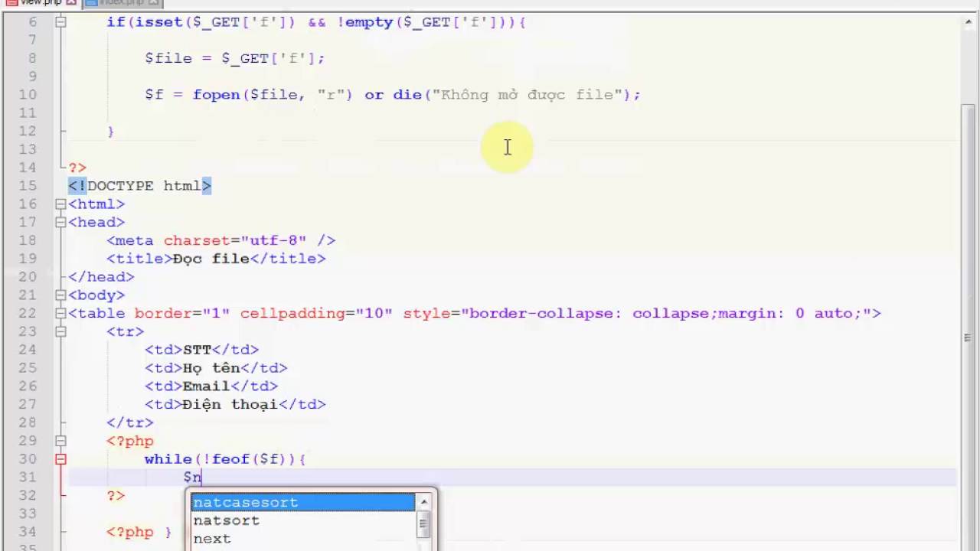
Task: Click the closing ?> tag on line 32
Action: tap(116, 496)
